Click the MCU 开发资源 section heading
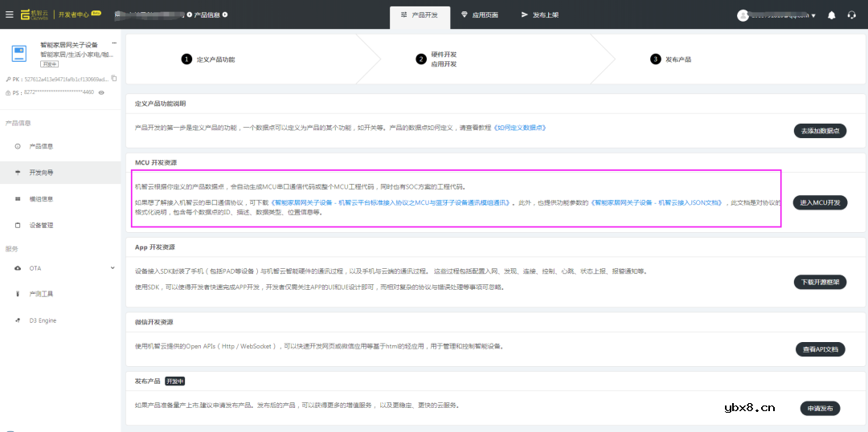Image resolution: width=868 pixels, height=432 pixels. pyautogui.click(x=156, y=163)
